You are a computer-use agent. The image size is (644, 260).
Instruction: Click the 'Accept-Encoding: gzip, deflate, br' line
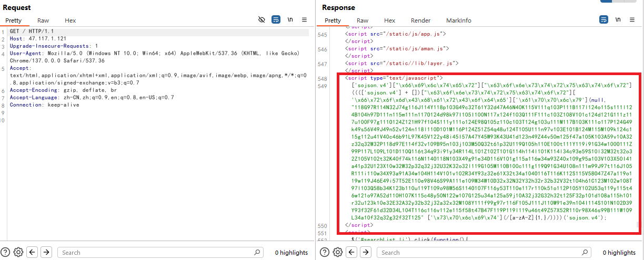coord(63,90)
